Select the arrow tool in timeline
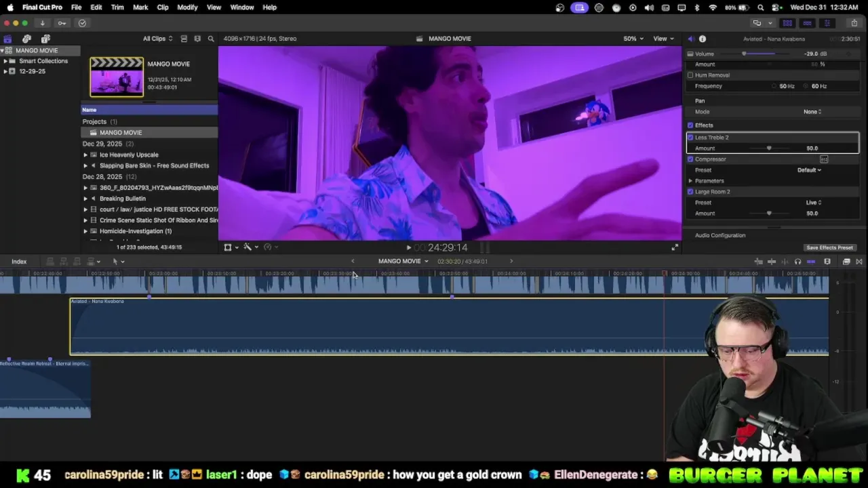 coord(117,262)
